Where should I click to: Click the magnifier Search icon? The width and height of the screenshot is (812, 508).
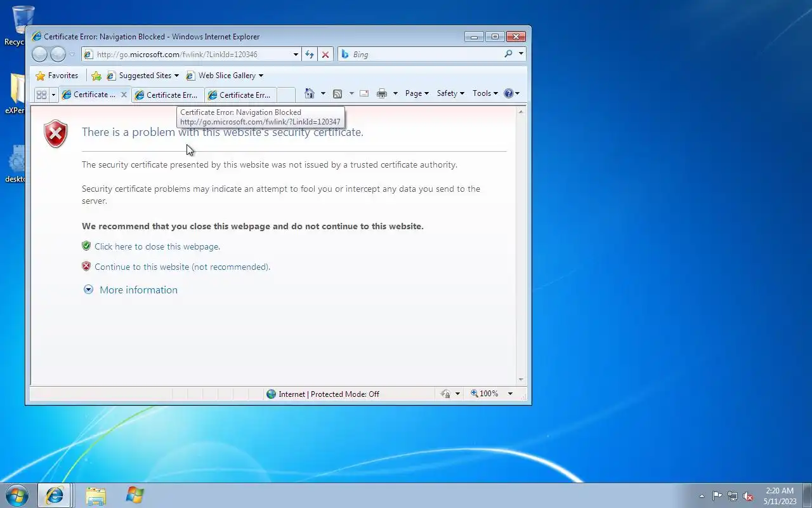(508, 54)
